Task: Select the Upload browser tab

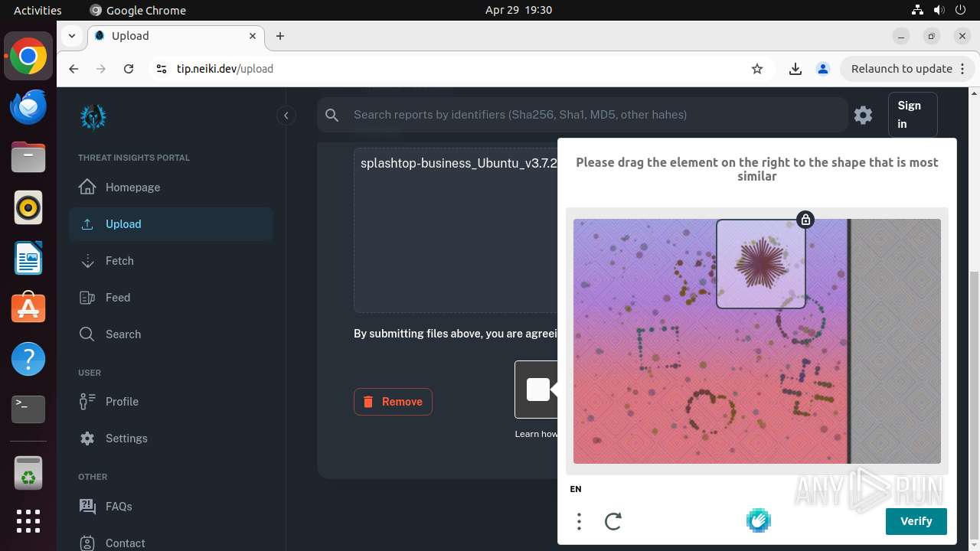Action: coord(176,36)
